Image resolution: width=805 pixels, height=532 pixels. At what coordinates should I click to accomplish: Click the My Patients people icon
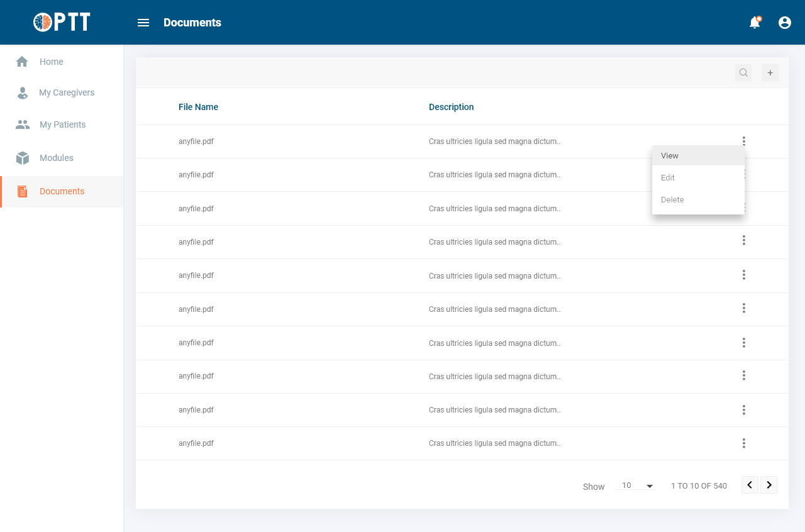pos(23,125)
